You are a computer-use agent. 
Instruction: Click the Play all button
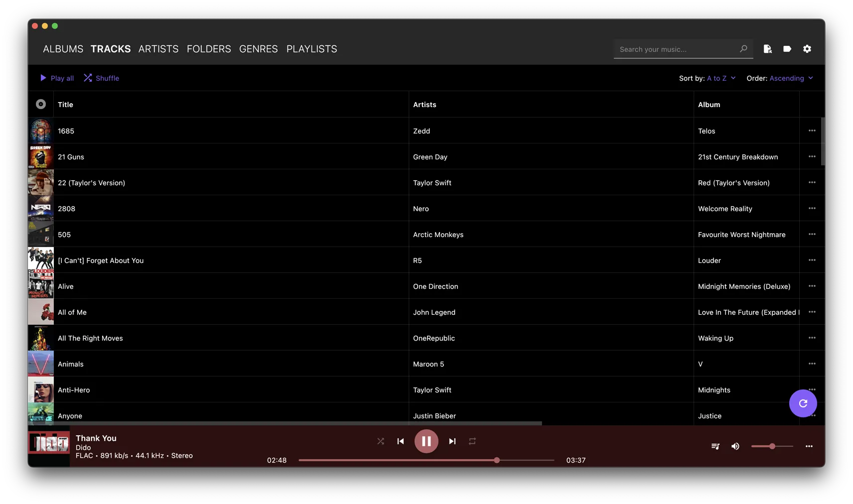point(57,78)
